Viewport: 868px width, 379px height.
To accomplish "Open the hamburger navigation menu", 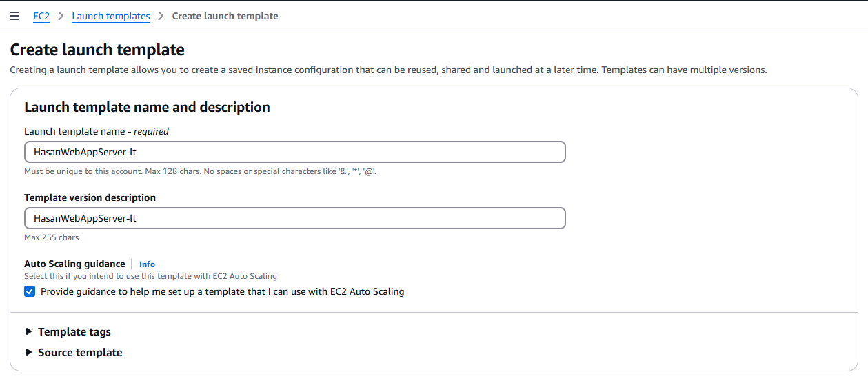I will 14,16.
